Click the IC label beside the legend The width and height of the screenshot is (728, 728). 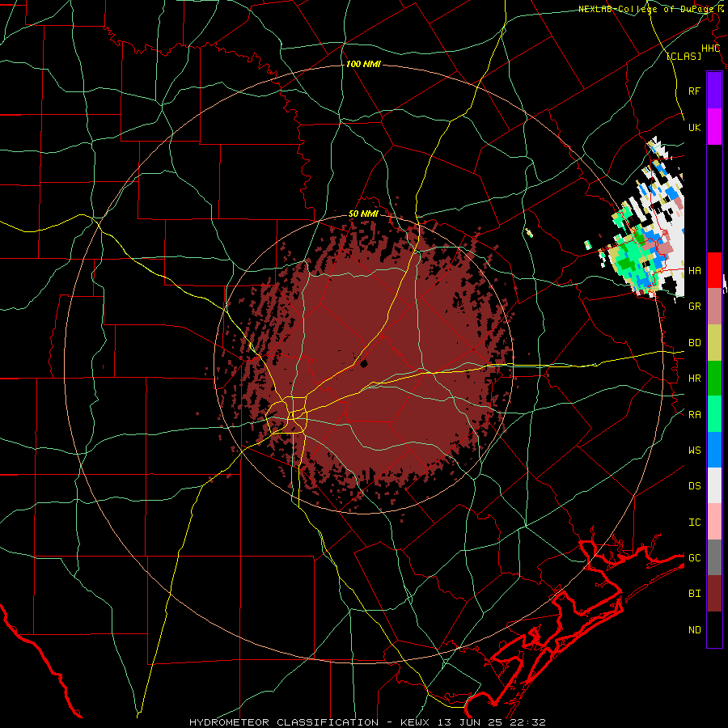click(694, 523)
